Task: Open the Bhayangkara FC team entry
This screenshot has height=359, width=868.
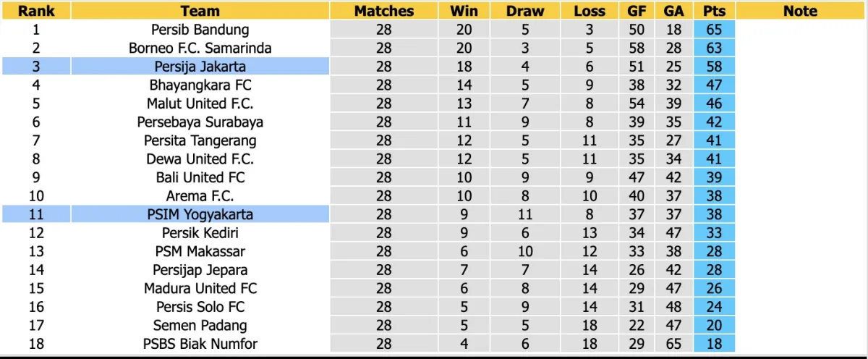Action: 200,85
